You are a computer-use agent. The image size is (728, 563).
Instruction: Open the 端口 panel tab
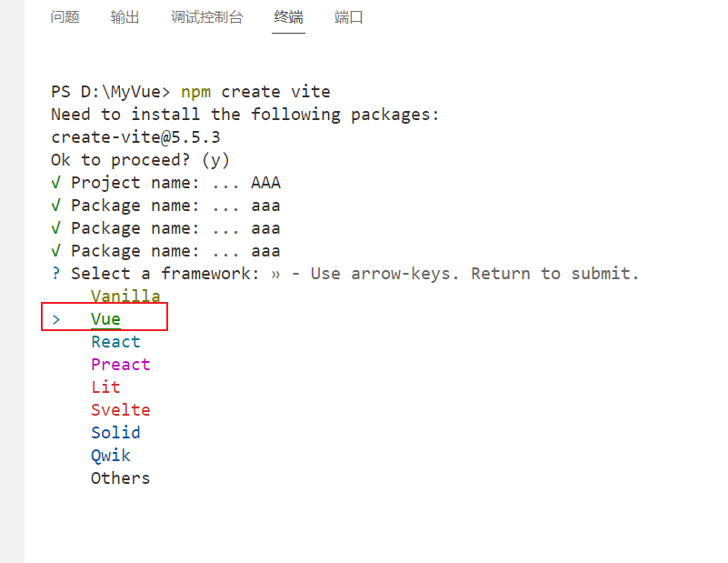[x=348, y=16]
